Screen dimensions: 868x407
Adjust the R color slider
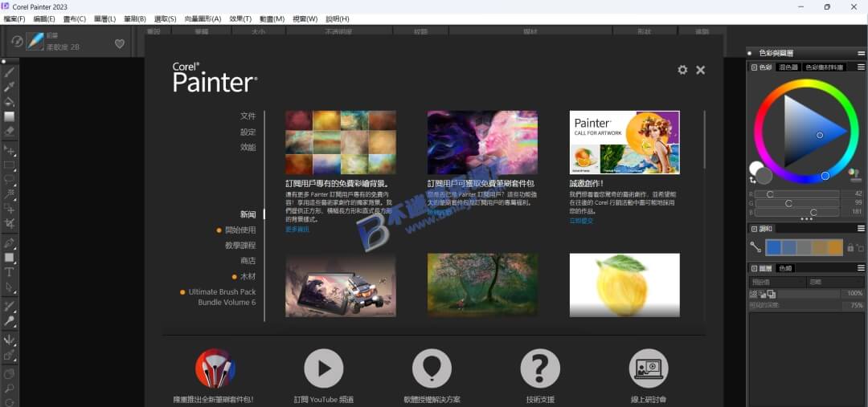click(796, 194)
